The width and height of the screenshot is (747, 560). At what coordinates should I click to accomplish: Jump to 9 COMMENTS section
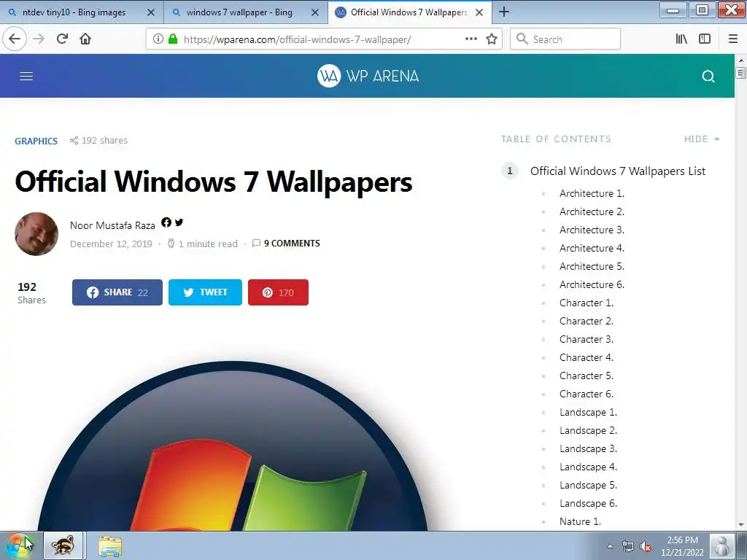click(292, 244)
